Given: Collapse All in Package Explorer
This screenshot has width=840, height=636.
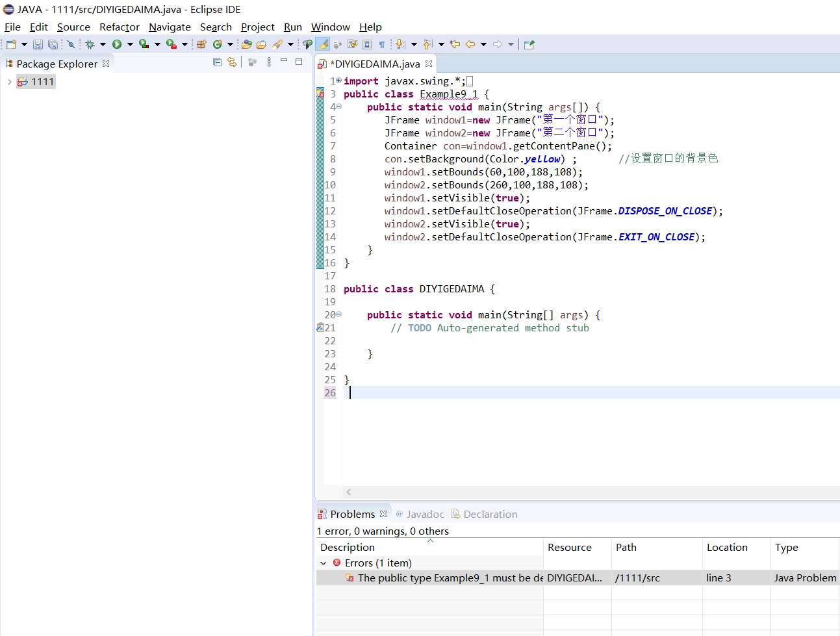Looking at the screenshot, I should pyautogui.click(x=217, y=62).
